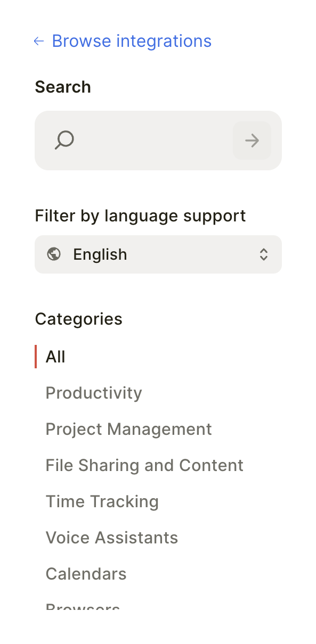Screen dimensions: 316x644
Task: Open the Project Management category
Action: pos(128,429)
